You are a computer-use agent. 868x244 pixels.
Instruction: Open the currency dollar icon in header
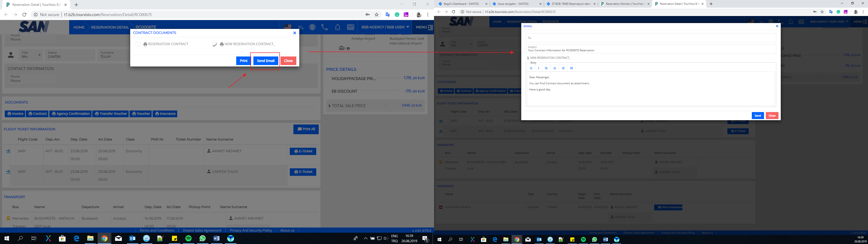click(312, 27)
